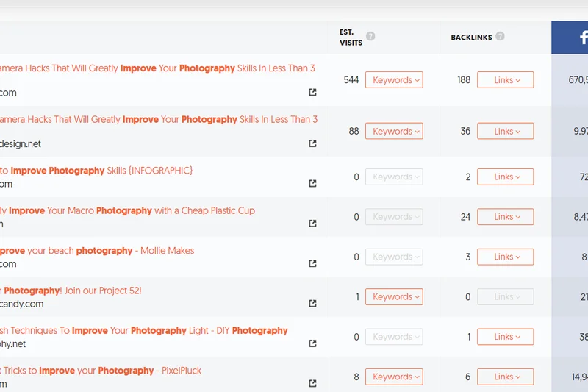The width and height of the screenshot is (588, 392).
Task: Open Links dropdown for Macro Photography row
Action: click(505, 217)
